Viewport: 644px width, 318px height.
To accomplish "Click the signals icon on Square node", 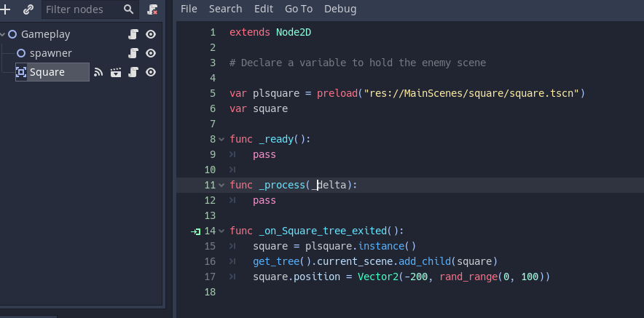I will (98, 73).
